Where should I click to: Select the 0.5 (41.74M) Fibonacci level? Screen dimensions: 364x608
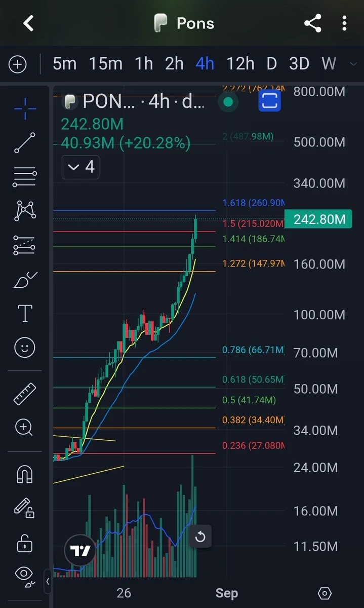(249, 400)
